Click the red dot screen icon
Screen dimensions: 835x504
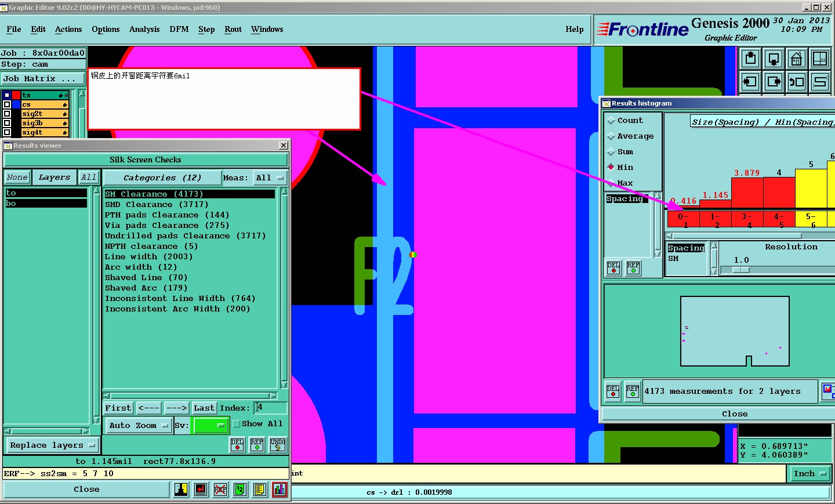point(201,490)
